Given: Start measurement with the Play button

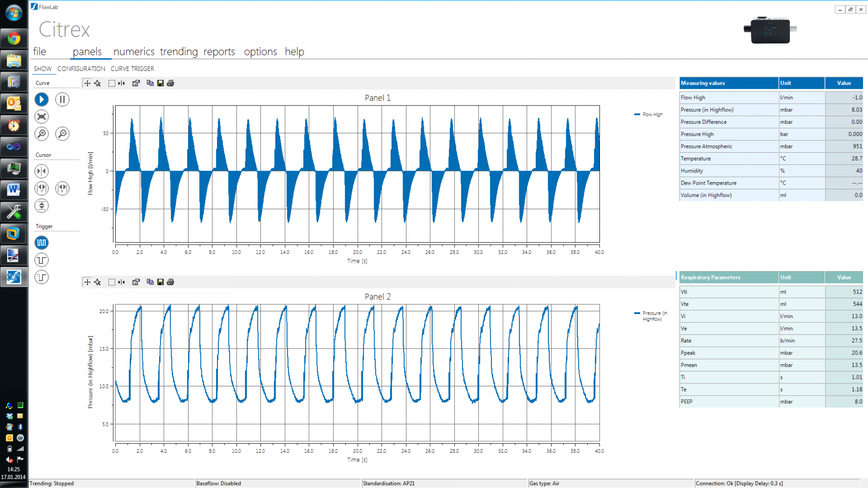Looking at the screenshot, I should [41, 99].
